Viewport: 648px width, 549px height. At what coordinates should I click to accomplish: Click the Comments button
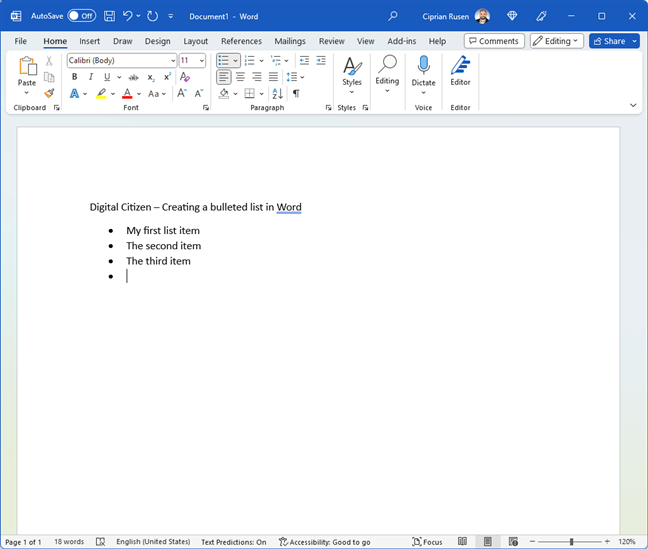(x=494, y=41)
